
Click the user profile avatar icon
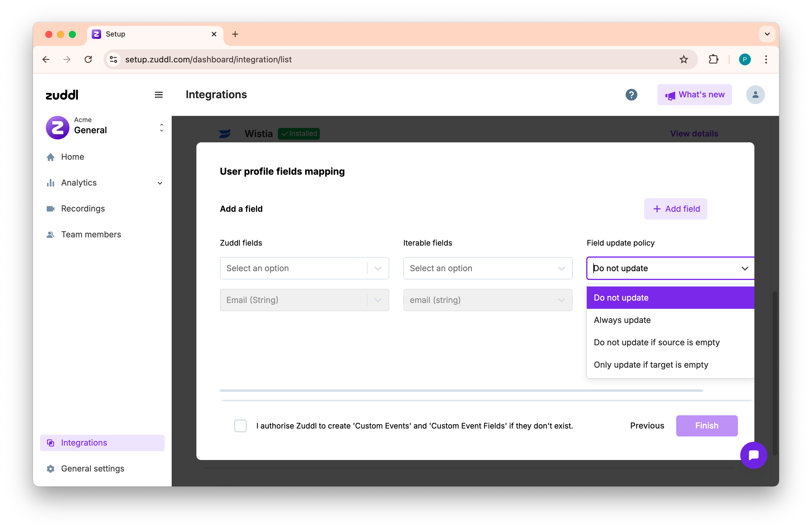click(x=755, y=94)
